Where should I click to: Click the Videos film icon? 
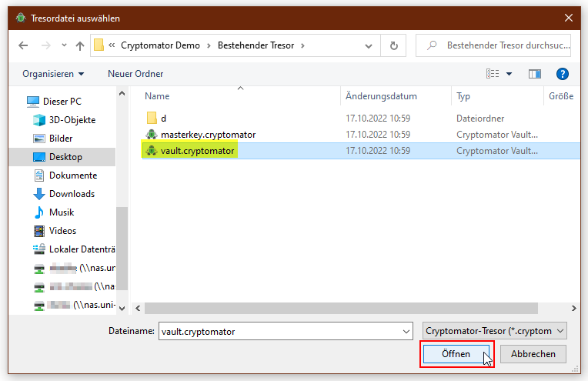point(39,231)
